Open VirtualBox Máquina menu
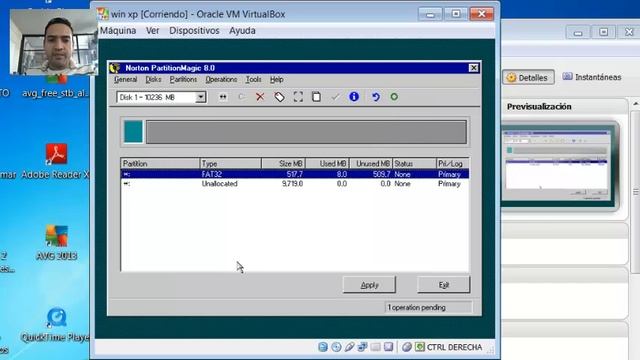 point(118,31)
